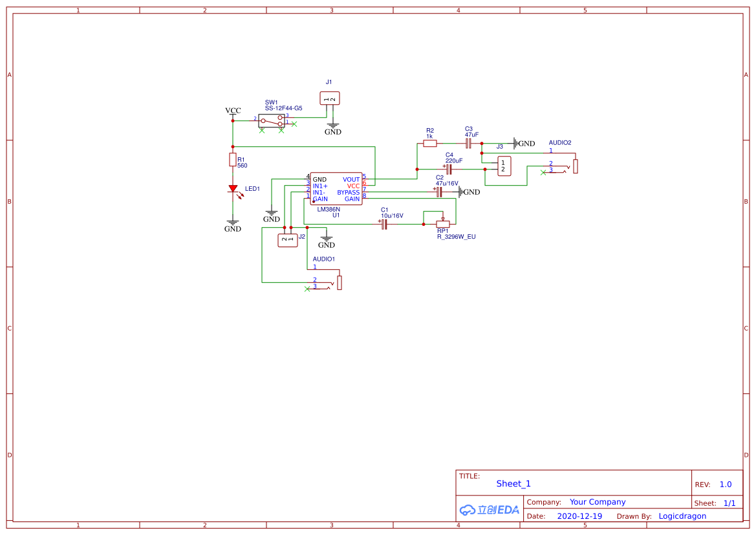Click the BYPASS pin label on U1
The height and width of the screenshot is (535, 756).
[x=348, y=193]
